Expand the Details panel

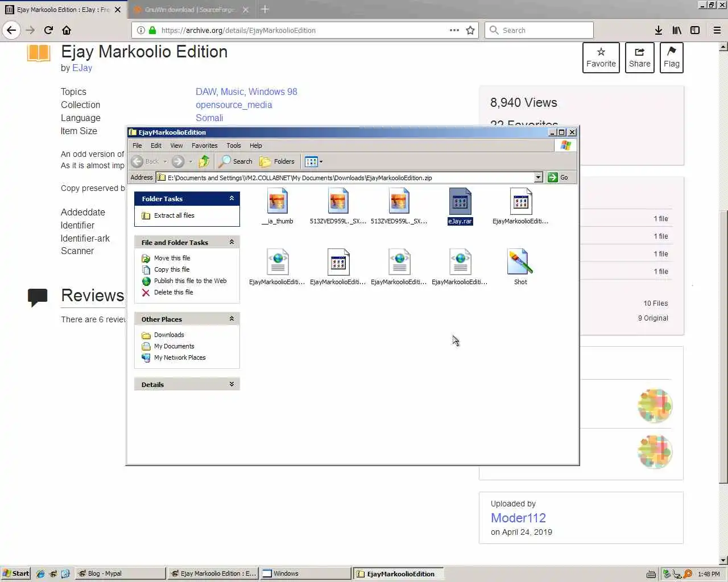pos(231,384)
